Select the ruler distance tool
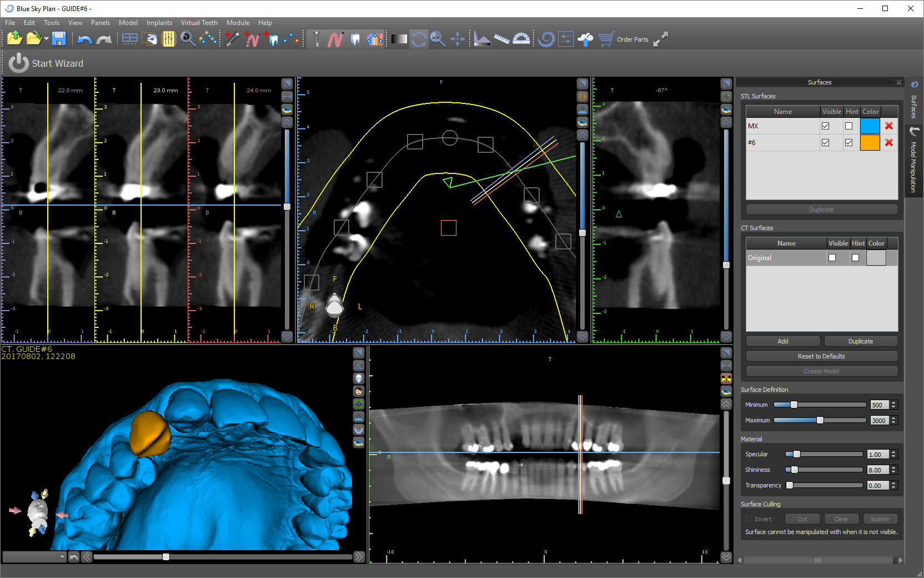 501,39
